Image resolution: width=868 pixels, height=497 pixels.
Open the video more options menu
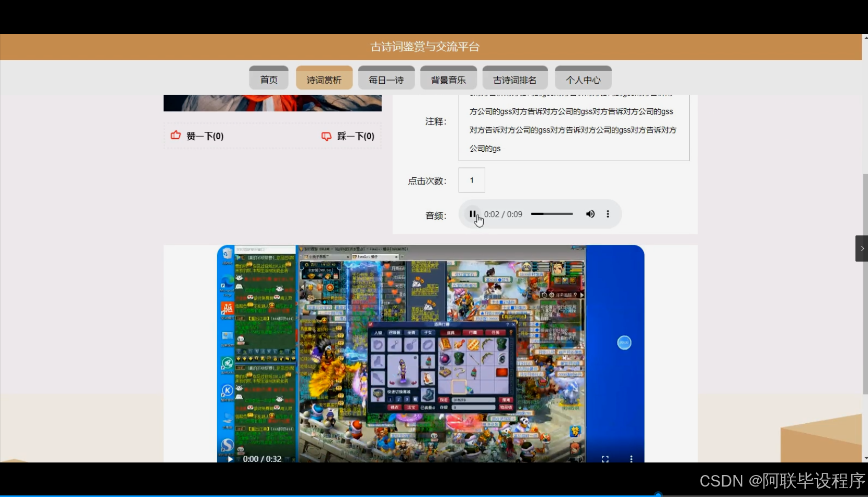click(631, 459)
